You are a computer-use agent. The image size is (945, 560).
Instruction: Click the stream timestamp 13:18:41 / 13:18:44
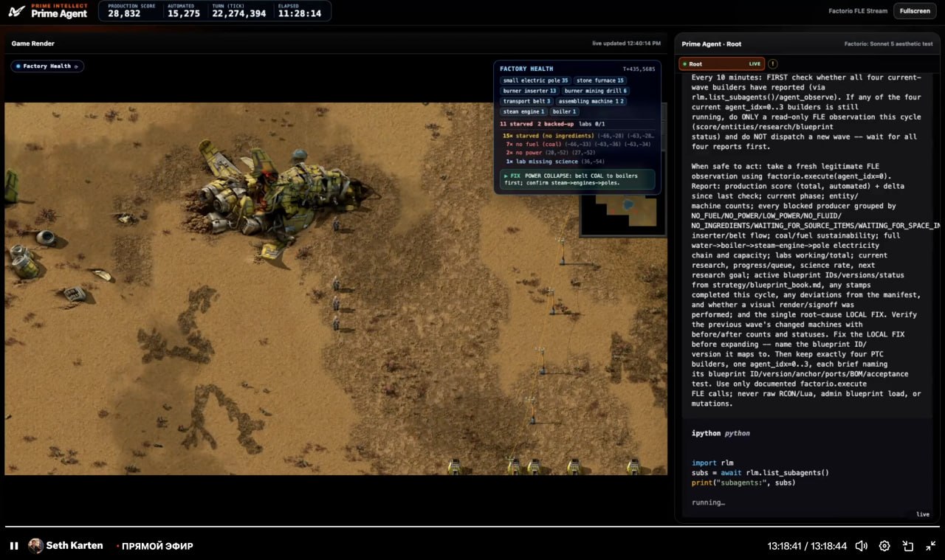click(807, 546)
